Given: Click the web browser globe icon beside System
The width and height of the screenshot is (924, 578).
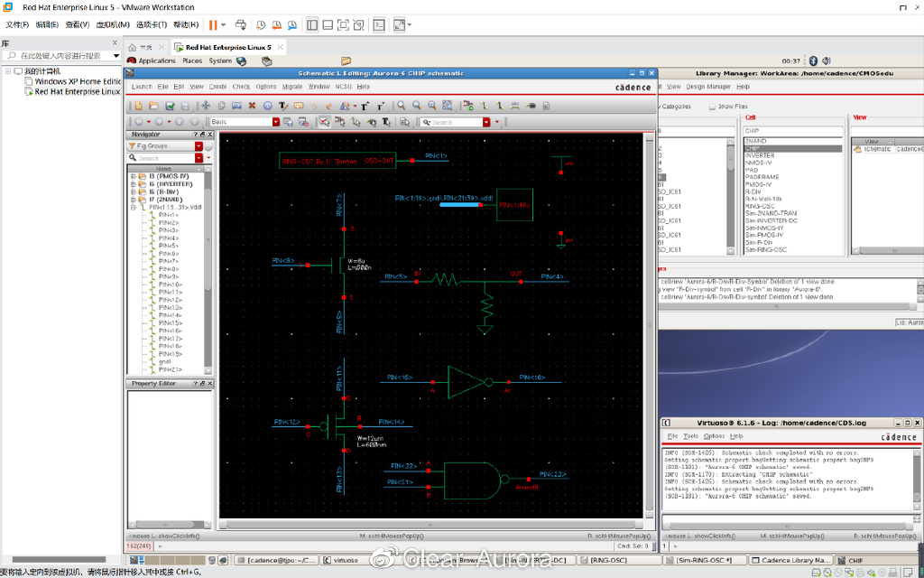Looking at the screenshot, I should [x=241, y=61].
